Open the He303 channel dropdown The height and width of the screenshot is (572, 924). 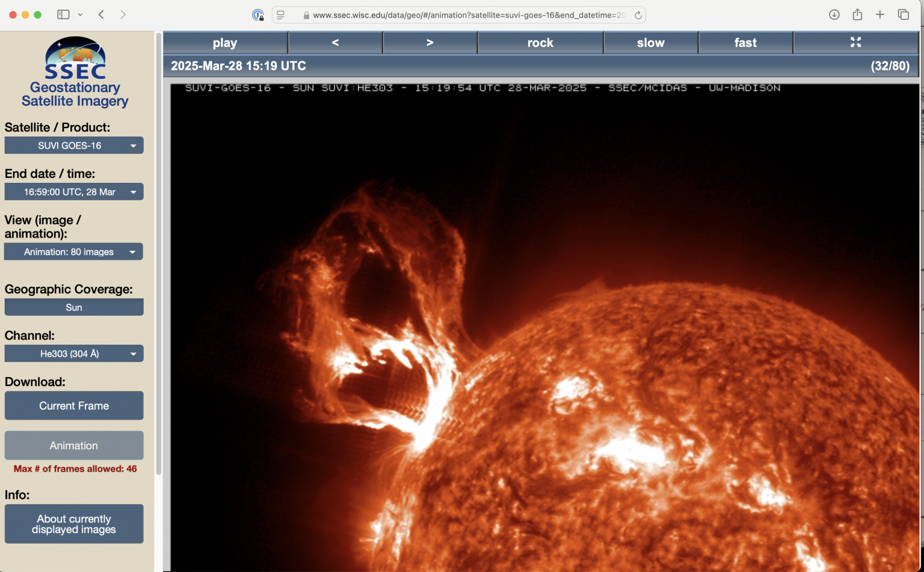pyautogui.click(x=74, y=354)
